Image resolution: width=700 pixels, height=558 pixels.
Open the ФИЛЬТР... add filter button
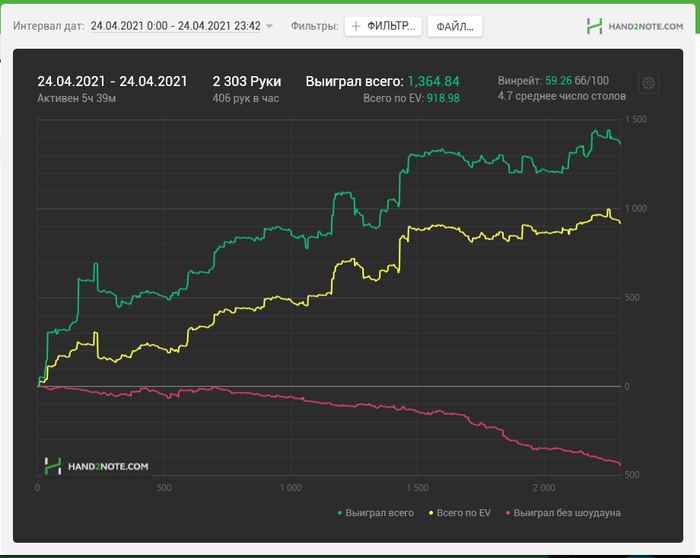pyautogui.click(x=383, y=26)
